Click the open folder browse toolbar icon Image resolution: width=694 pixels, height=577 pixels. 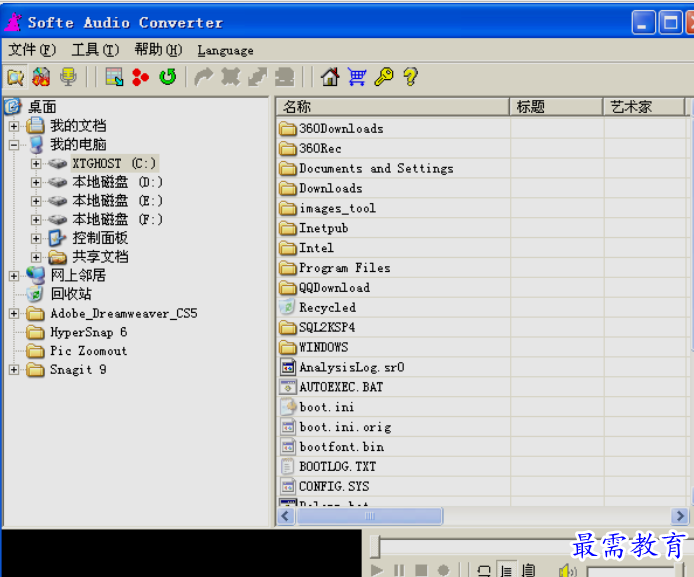point(15,77)
